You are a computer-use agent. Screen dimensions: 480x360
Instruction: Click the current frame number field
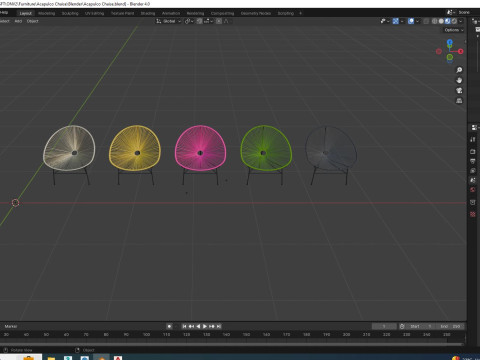(x=384, y=326)
